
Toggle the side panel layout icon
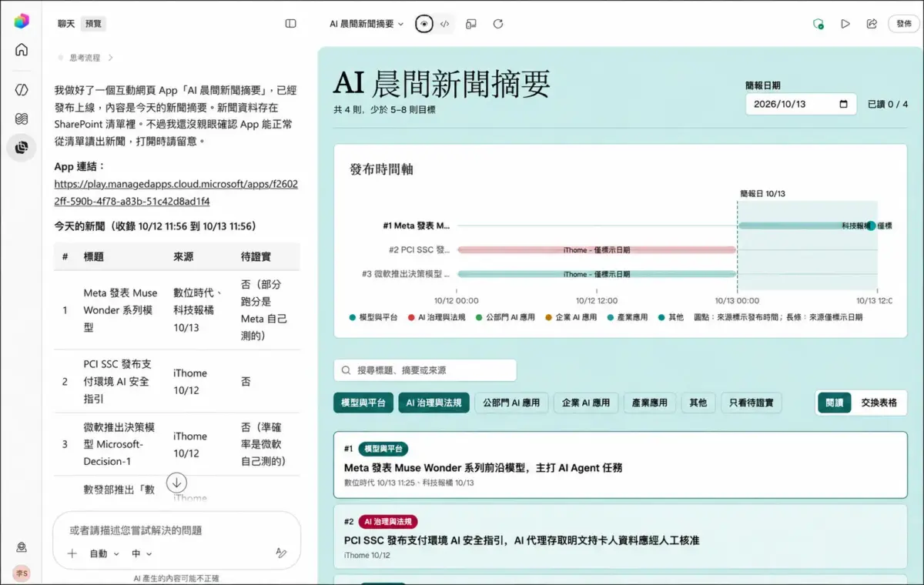[290, 24]
